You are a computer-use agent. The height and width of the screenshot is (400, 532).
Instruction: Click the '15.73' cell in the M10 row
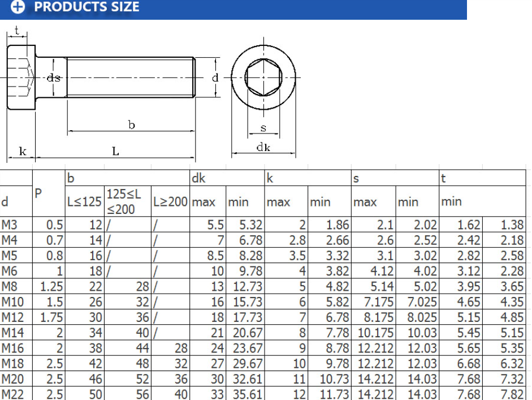click(248, 302)
